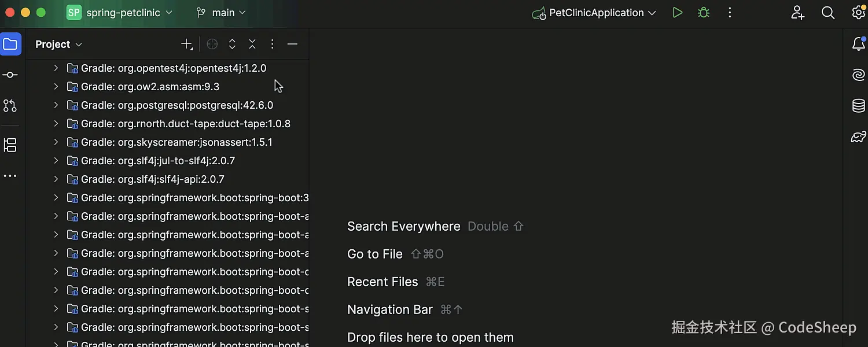Start debugging with the bug icon
This screenshot has width=868, height=347.
tap(704, 13)
